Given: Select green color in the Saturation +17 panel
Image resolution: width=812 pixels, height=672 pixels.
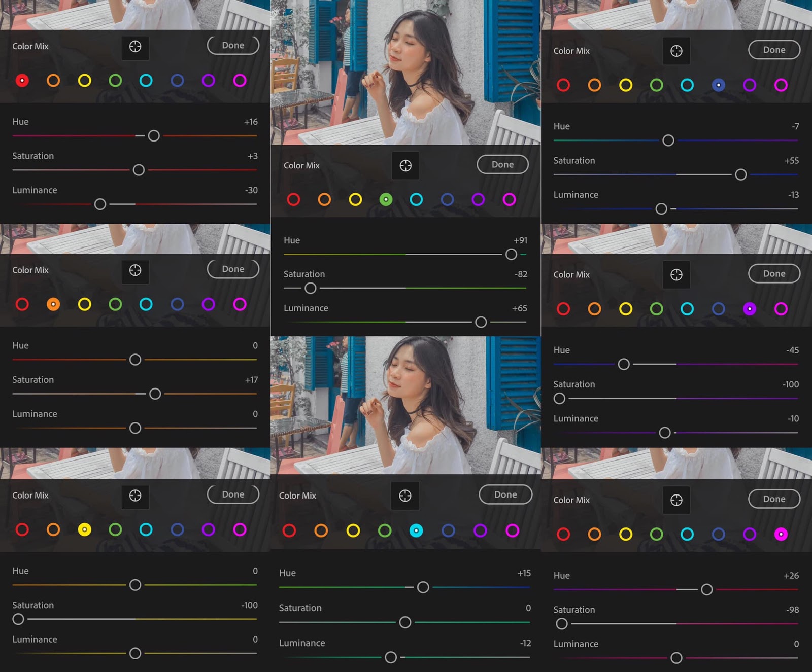Looking at the screenshot, I should click(115, 304).
